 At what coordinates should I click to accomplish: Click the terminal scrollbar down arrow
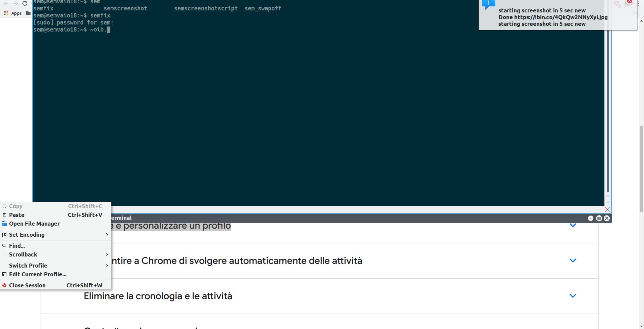pyautogui.click(x=607, y=202)
